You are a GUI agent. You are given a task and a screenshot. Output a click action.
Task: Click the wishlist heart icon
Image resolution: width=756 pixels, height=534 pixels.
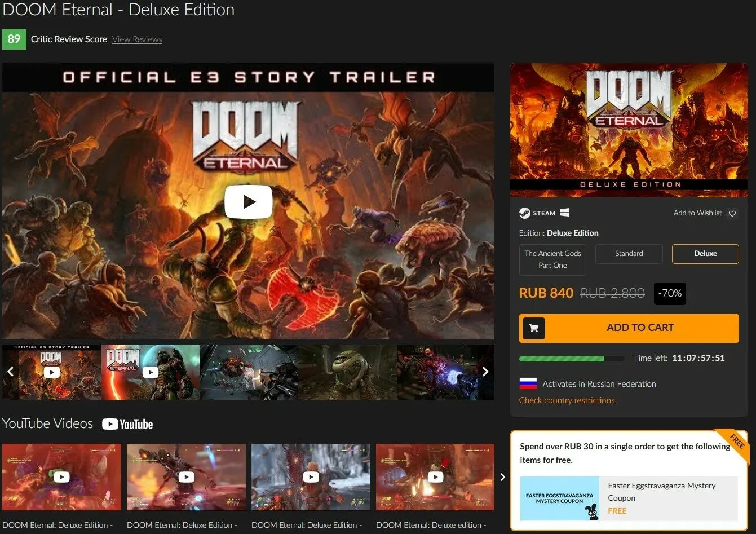tap(732, 213)
